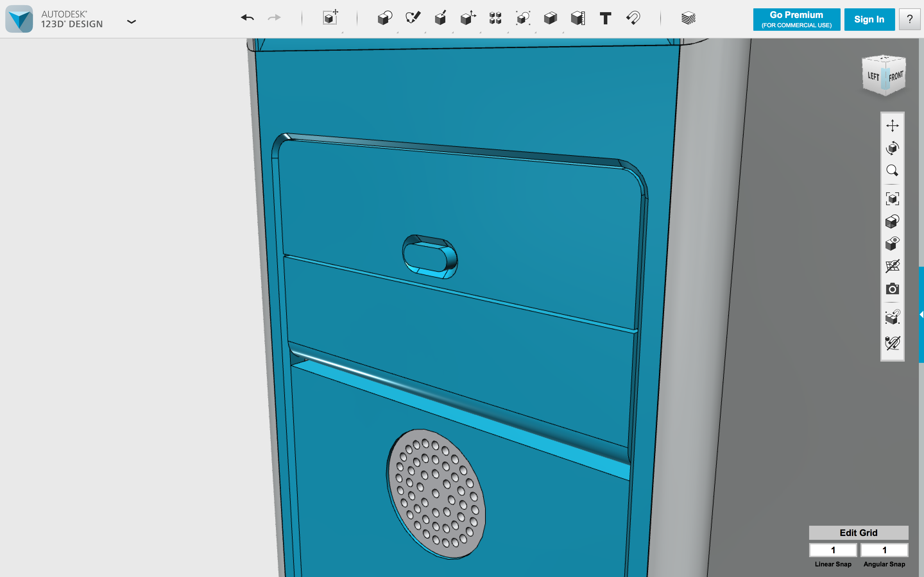
Task: Activate the Pan tool
Action: click(x=892, y=126)
